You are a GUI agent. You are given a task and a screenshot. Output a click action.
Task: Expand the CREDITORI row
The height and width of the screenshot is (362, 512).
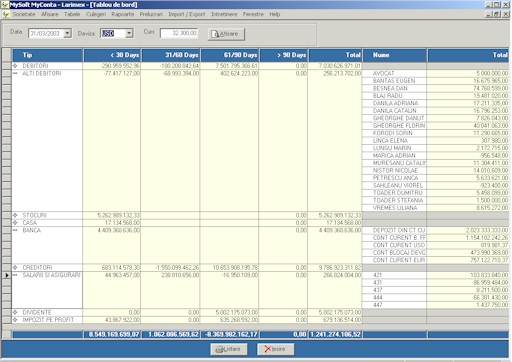[15, 267]
